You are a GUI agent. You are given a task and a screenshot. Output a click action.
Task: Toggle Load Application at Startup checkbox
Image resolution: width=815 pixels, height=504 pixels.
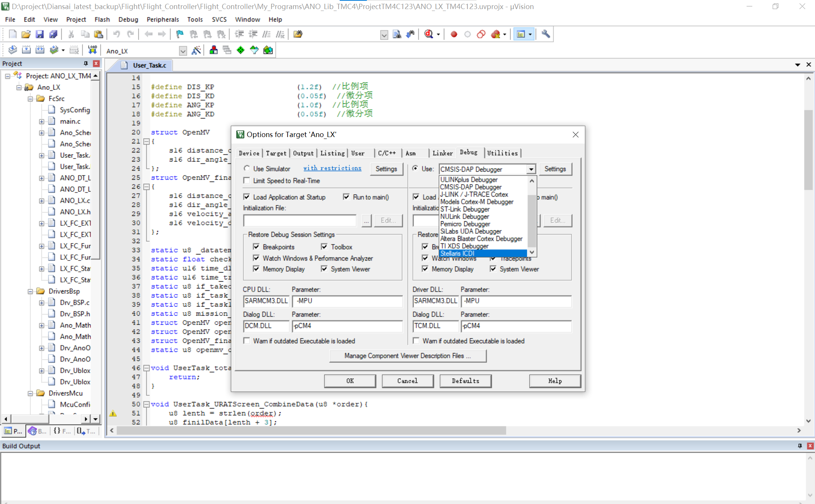coord(246,196)
